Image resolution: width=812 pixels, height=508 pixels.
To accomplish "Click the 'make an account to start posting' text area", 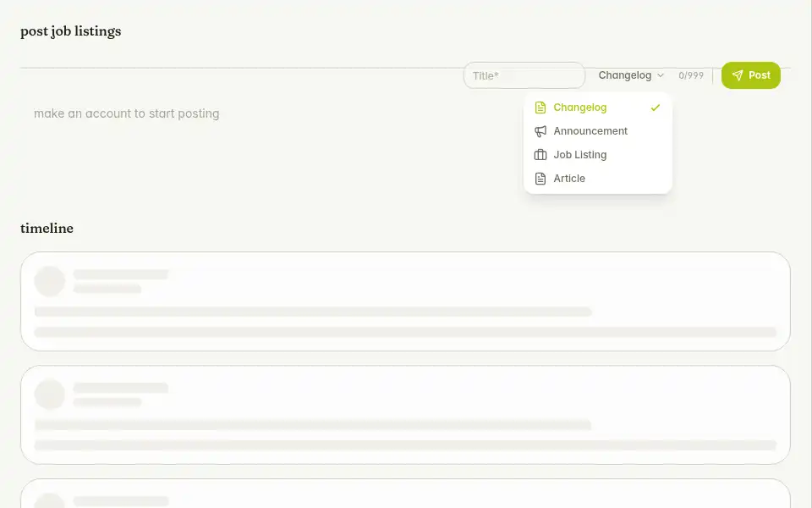I will click(126, 113).
